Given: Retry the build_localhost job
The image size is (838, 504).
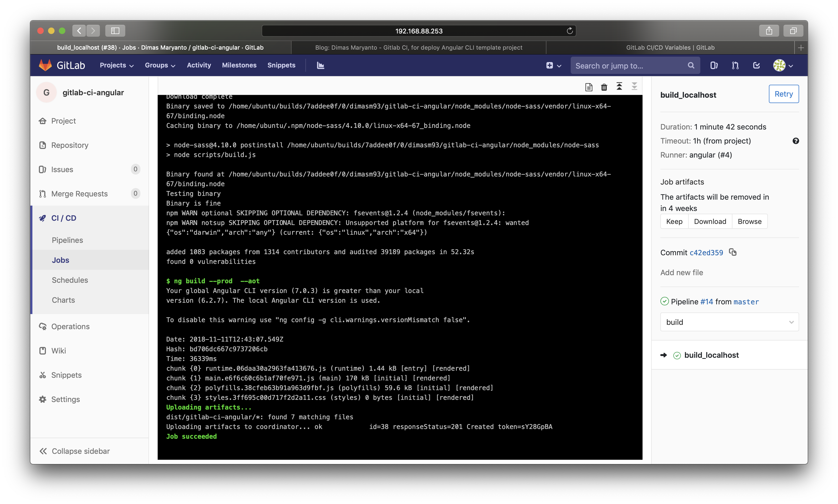Looking at the screenshot, I should (783, 94).
